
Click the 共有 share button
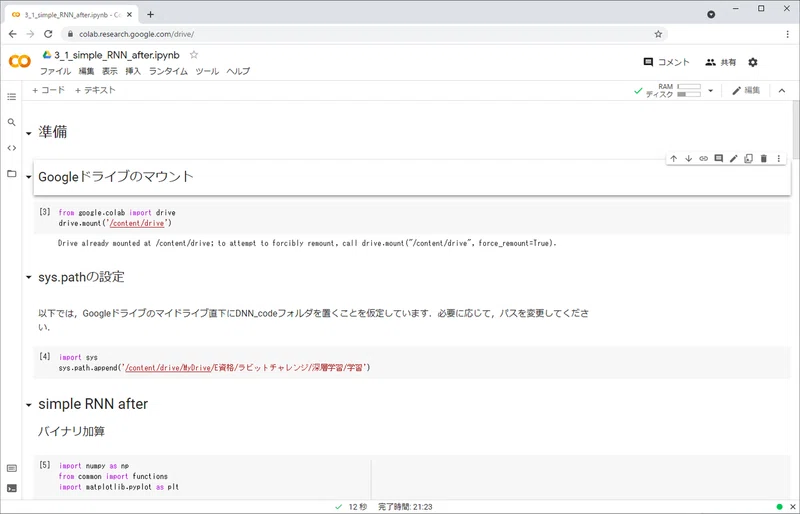720,62
